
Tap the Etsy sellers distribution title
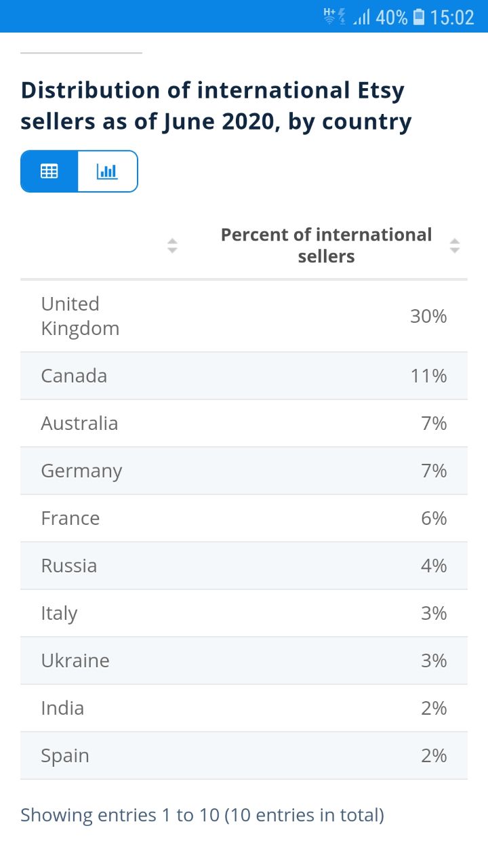tap(216, 106)
